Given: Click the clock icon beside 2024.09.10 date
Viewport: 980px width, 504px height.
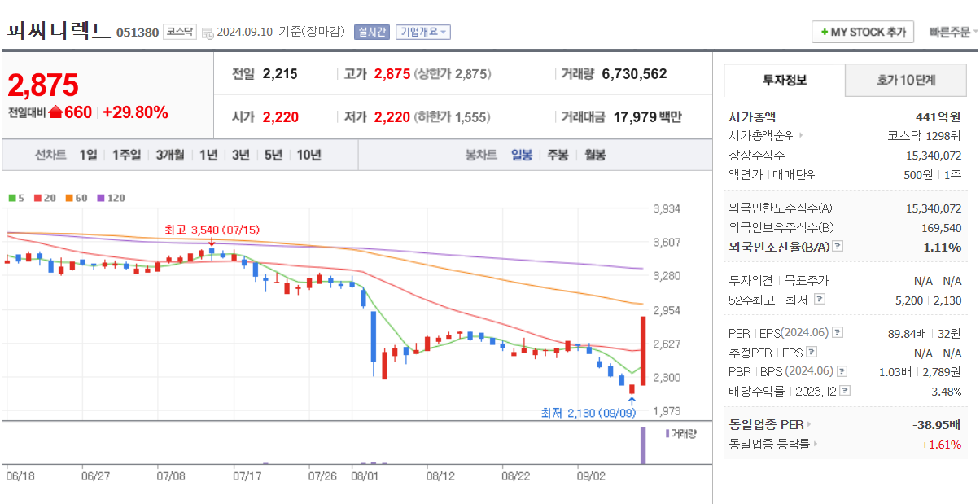Looking at the screenshot, I should [208, 33].
